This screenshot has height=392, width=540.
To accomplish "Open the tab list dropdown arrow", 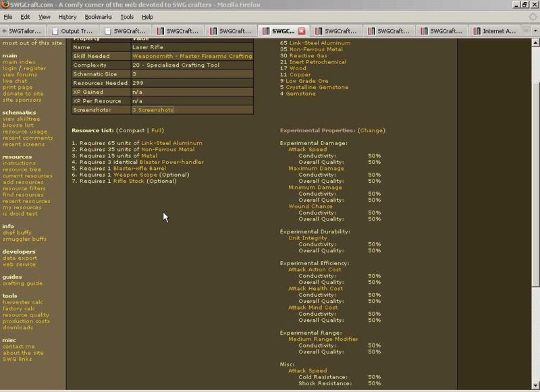I will point(535,31).
